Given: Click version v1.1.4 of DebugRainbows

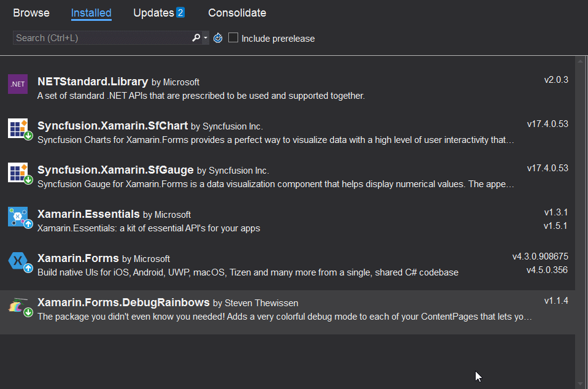Looking at the screenshot, I should (556, 301).
